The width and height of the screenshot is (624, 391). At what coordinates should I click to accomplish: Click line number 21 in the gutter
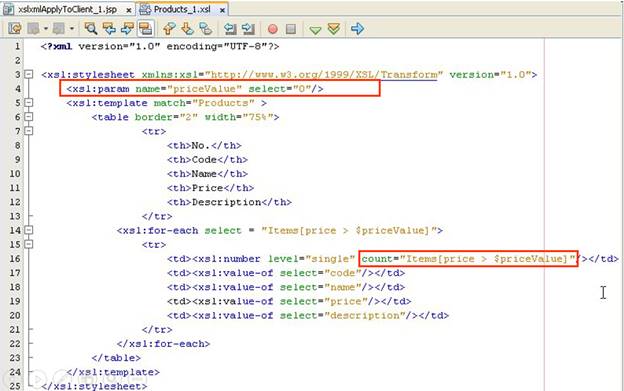coord(15,330)
